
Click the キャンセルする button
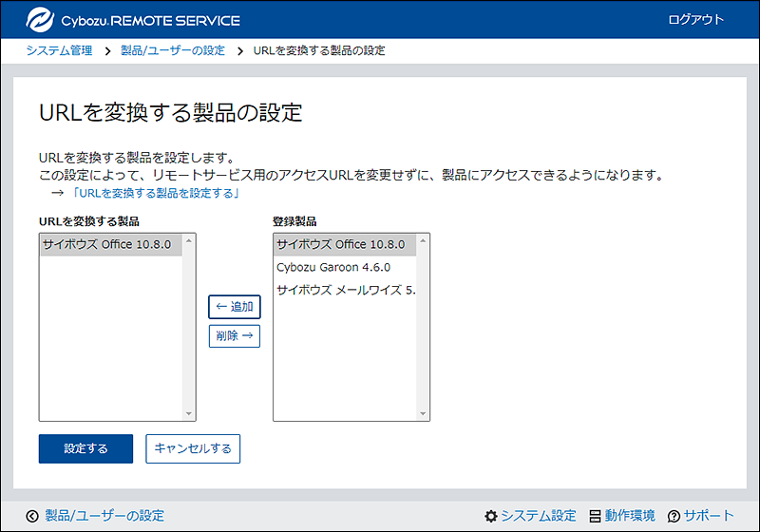(193, 448)
